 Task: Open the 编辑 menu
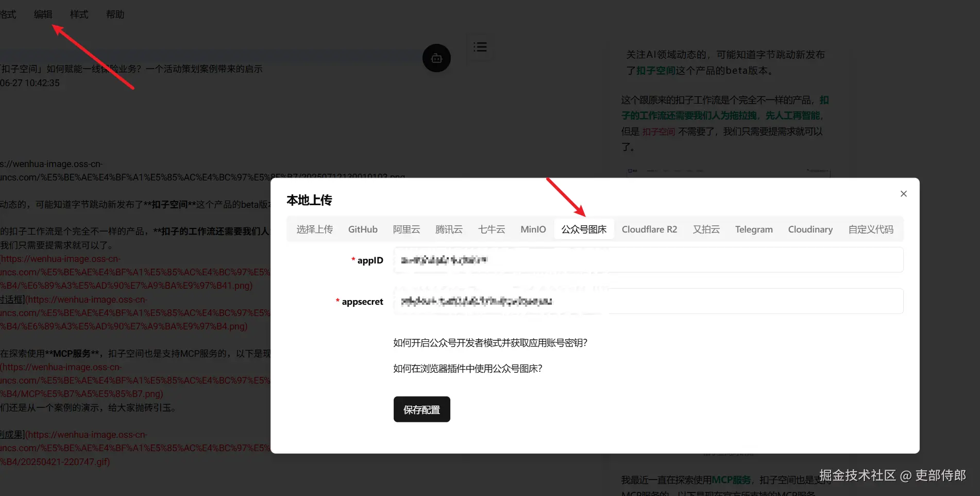(44, 14)
